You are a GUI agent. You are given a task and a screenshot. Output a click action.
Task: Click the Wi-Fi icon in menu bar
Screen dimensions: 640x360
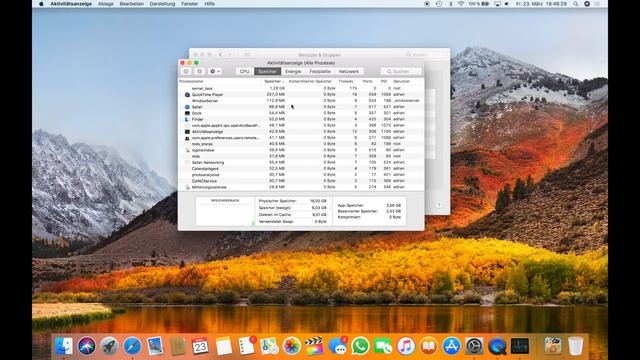point(461,4)
